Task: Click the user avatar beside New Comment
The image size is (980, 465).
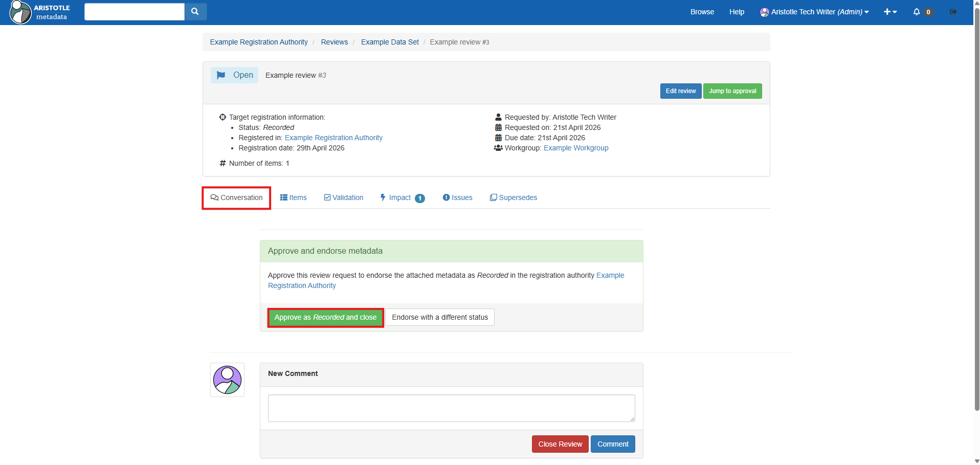Action: (227, 380)
